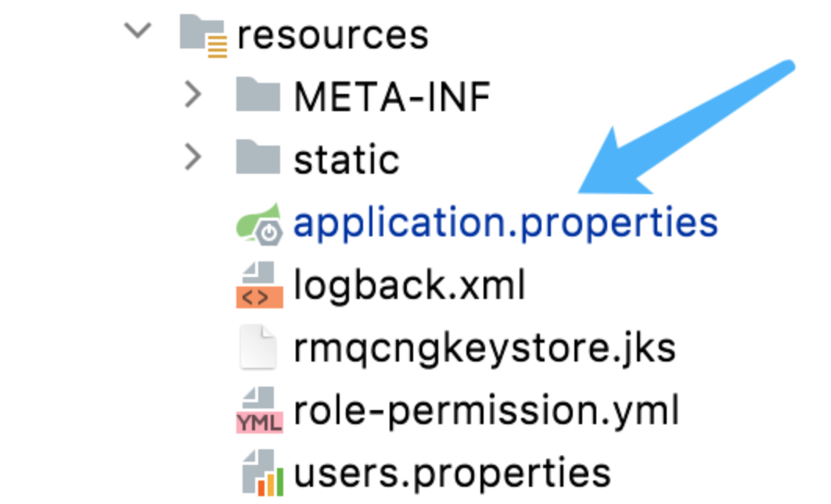Click the static folder icon
This screenshot has width=831, height=504.
[x=257, y=159]
